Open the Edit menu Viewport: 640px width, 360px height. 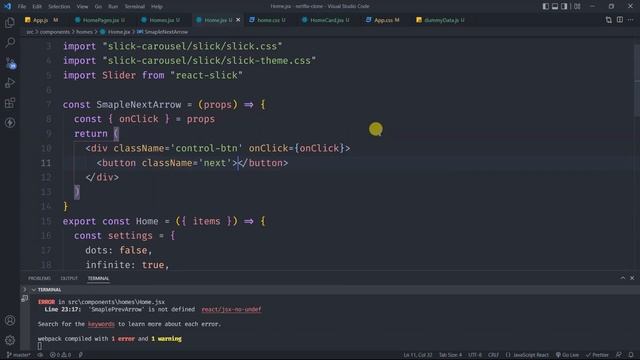tap(37, 7)
